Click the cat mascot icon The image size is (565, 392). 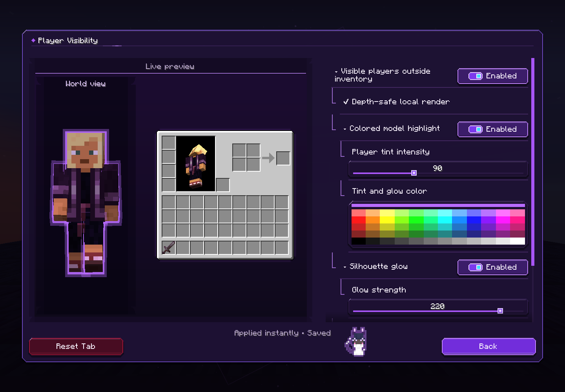pyautogui.click(x=356, y=341)
